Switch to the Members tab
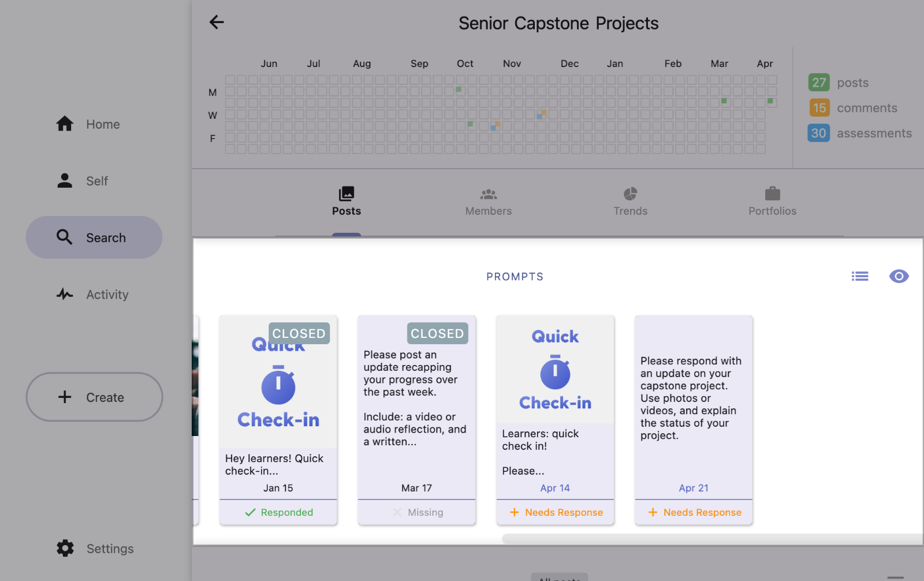 coord(489,201)
